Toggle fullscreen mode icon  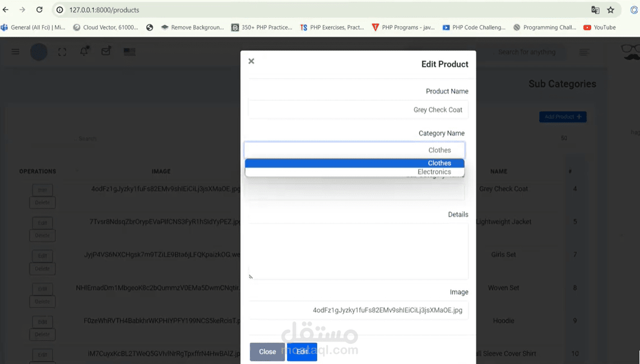[x=62, y=52]
